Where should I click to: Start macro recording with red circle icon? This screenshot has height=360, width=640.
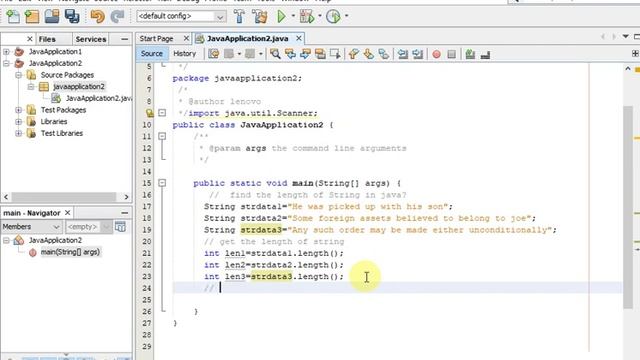tap(436, 54)
